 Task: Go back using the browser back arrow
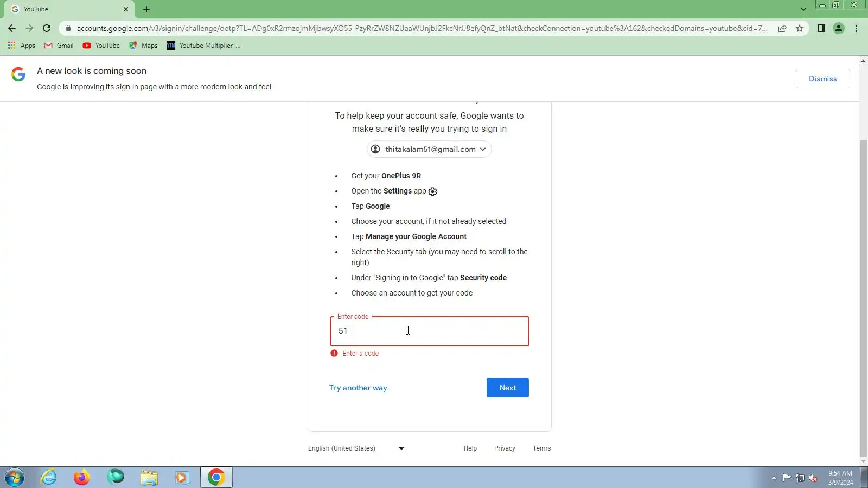click(x=12, y=28)
